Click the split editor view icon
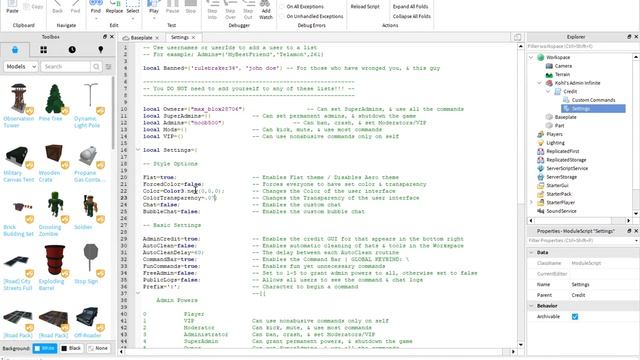The height and width of the screenshot is (360, 640). [518, 37]
